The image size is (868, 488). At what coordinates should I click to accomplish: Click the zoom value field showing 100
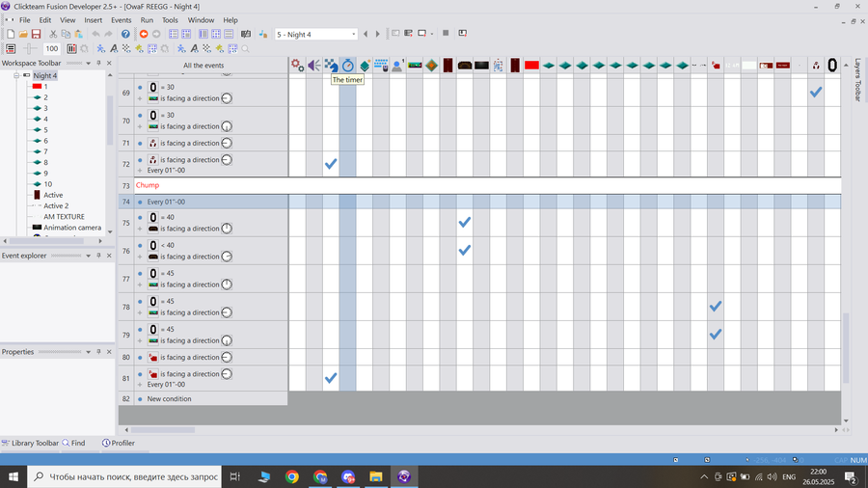(51, 49)
